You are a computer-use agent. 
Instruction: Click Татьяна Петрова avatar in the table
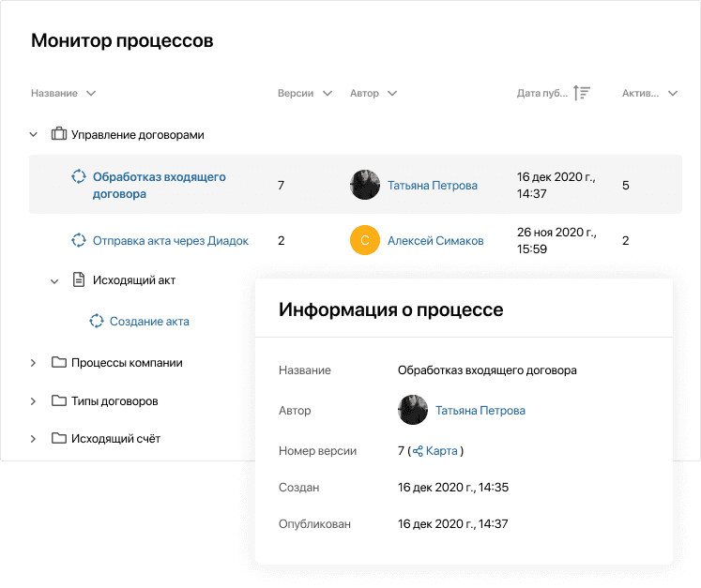pos(365,185)
